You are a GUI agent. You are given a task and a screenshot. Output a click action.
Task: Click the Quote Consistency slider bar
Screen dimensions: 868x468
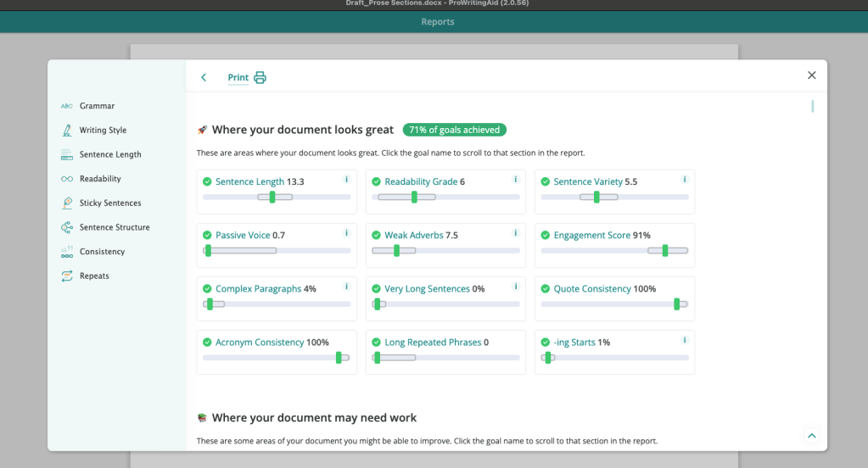click(614, 304)
